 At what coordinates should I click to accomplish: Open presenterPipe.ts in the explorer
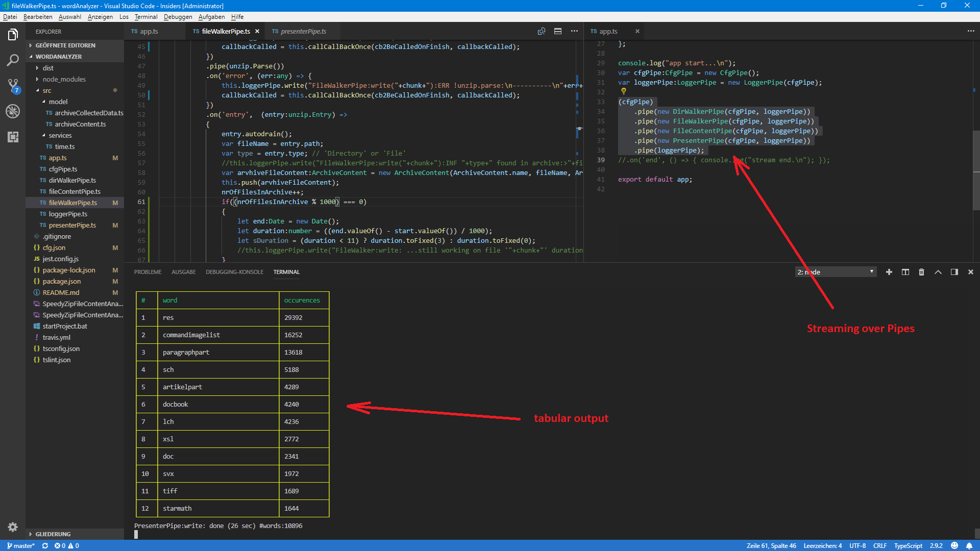[x=72, y=225]
